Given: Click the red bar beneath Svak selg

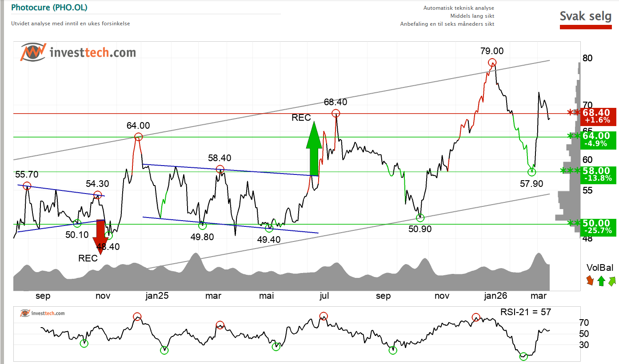Looking at the screenshot, I should tap(585, 28).
